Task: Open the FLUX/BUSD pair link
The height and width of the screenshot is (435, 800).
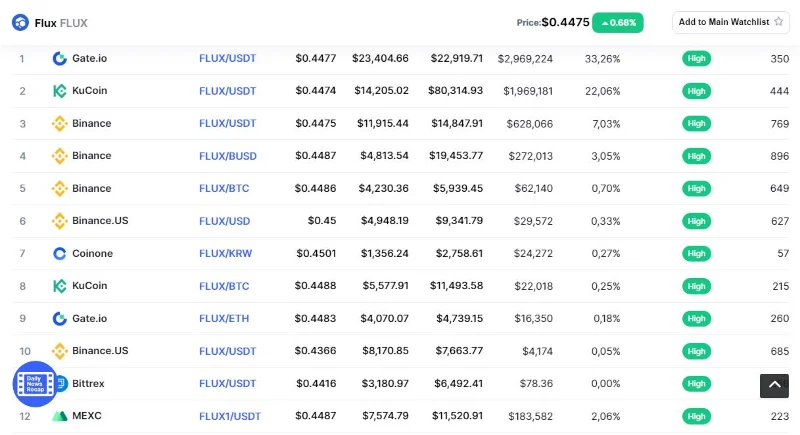Action: (x=228, y=156)
